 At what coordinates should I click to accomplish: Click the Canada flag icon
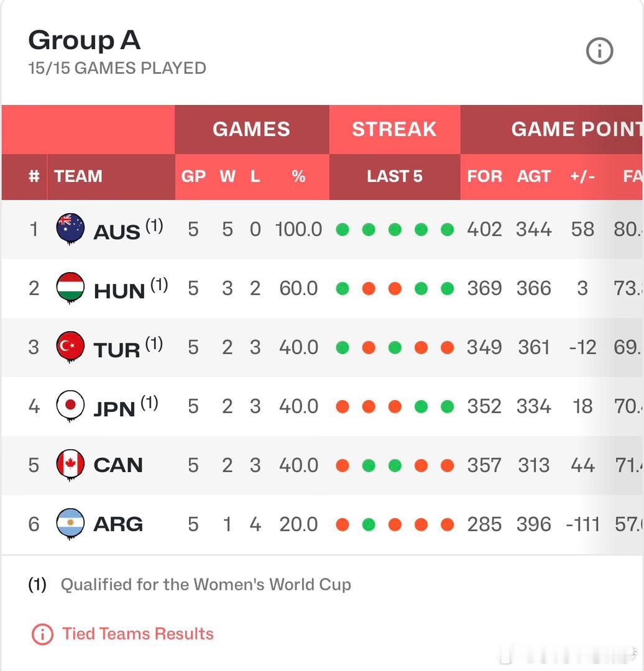[x=70, y=465]
